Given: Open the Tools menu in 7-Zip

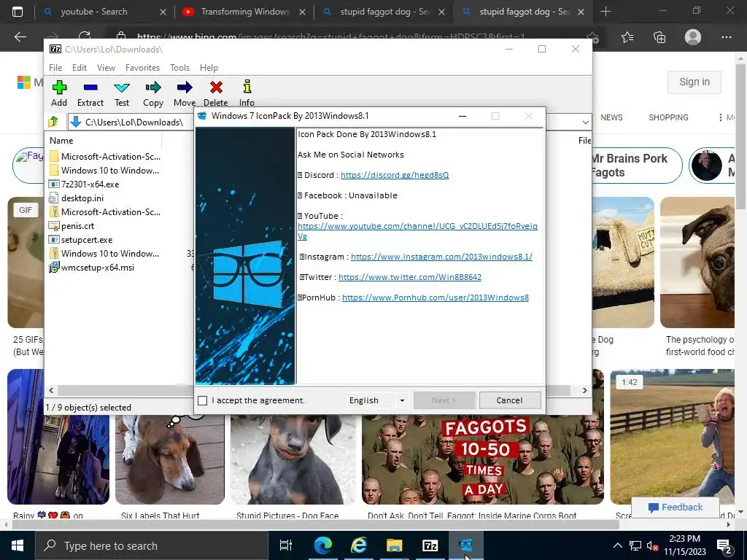Looking at the screenshot, I should tap(179, 68).
